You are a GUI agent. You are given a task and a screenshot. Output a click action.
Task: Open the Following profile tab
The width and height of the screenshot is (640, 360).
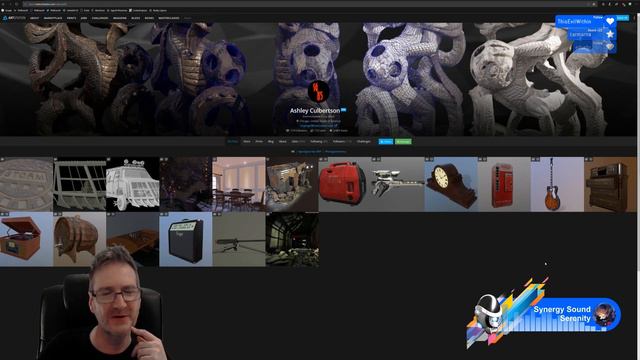(x=318, y=142)
